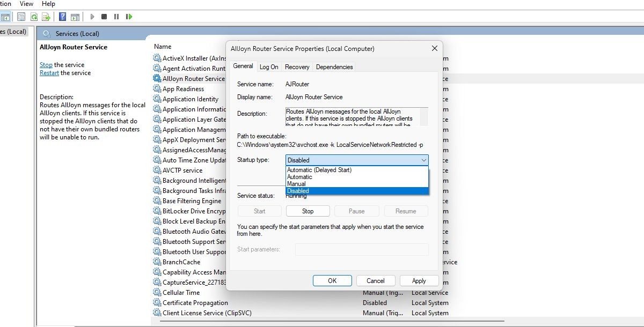Screen dimensions: 644x327
Task: Click the magnifier icon beside the Services (Local) header
Action: pos(47,34)
